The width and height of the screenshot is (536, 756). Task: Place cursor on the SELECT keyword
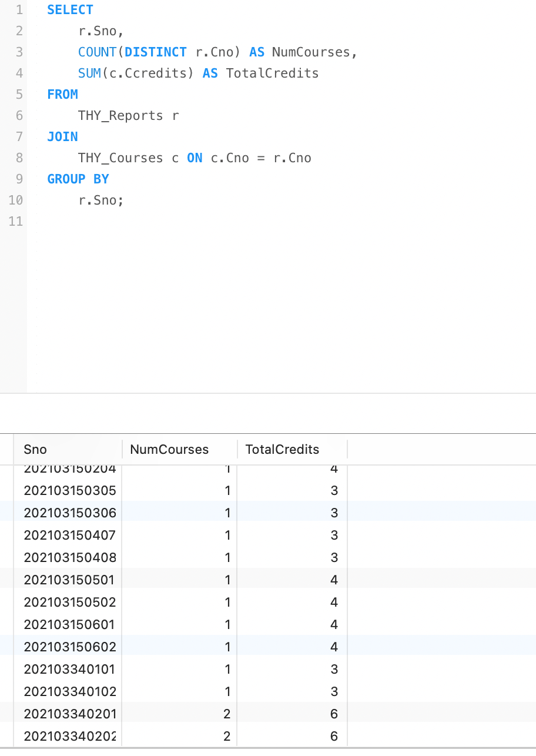(70, 10)
